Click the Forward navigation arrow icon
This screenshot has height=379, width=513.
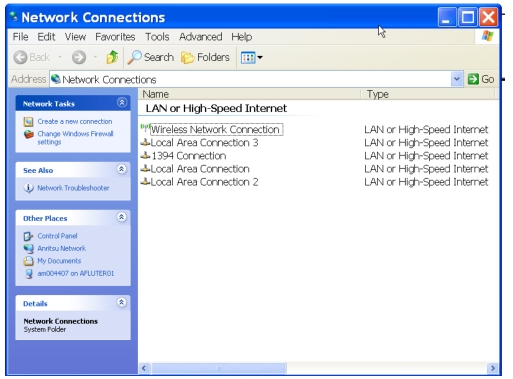[79, 57]
